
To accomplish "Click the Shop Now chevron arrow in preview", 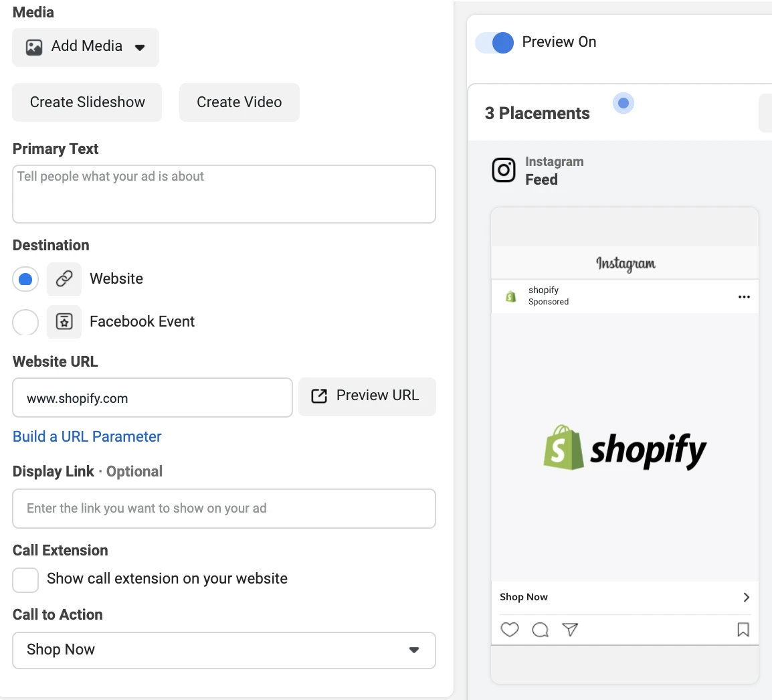I will pyautogui.click(x=746, y=597).
